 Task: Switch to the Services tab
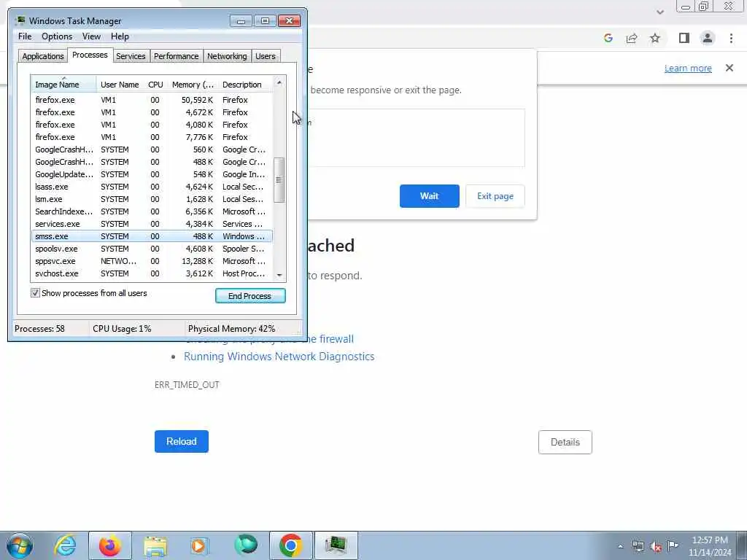coord(131,56)
